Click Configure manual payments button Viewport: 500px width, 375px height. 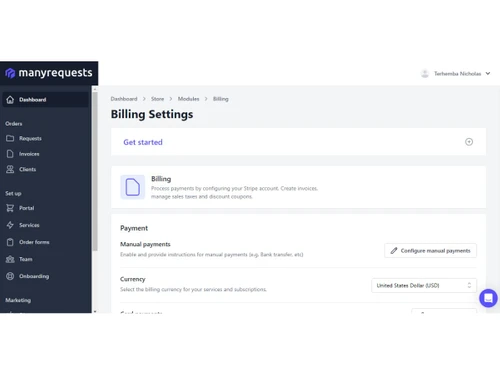tap(430, 251)
